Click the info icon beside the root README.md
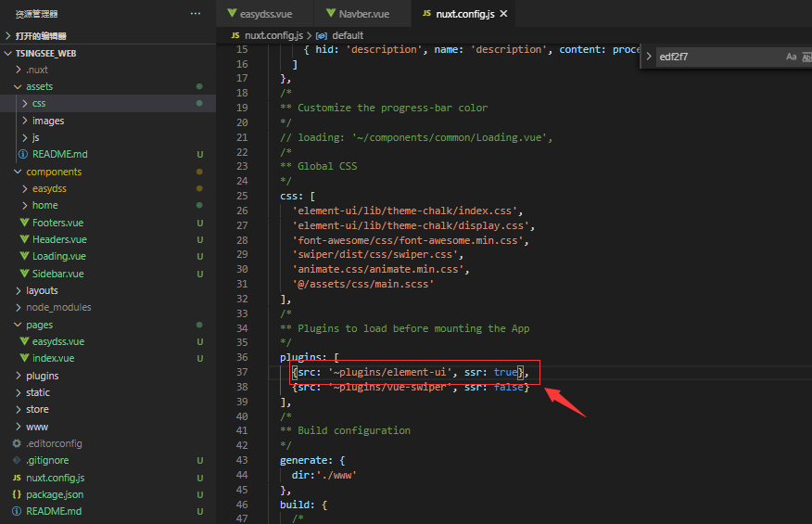 point(17,511)
